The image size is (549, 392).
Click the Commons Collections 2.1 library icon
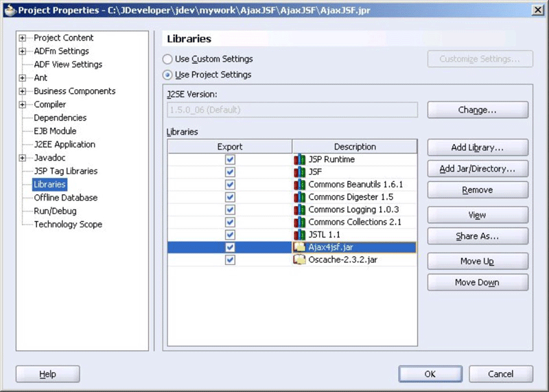click(299, 222)
